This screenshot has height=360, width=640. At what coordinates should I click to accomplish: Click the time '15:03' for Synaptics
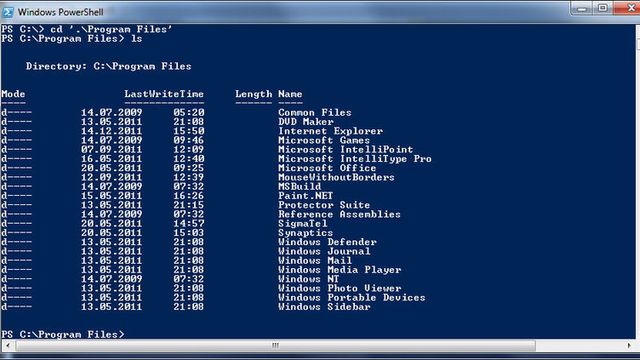click(189, 233)
